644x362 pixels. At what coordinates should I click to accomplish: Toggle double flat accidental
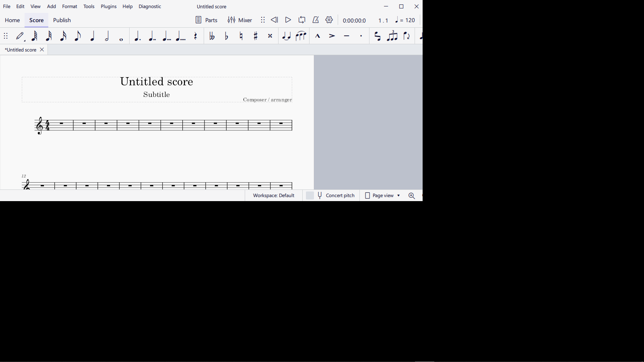212,36
